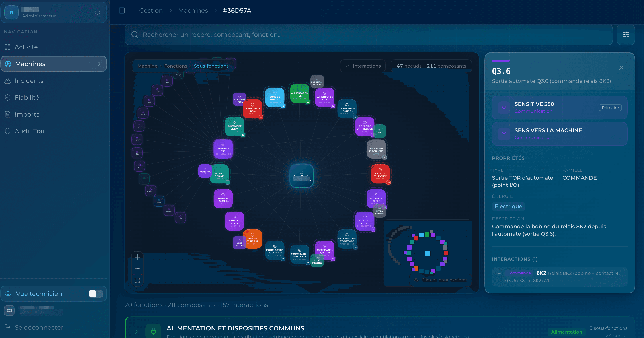The height and width of the screenshot is (338, 644).
Task: Select the MOTORISATION VIS SANS FIN node
Action: (275, 250)
